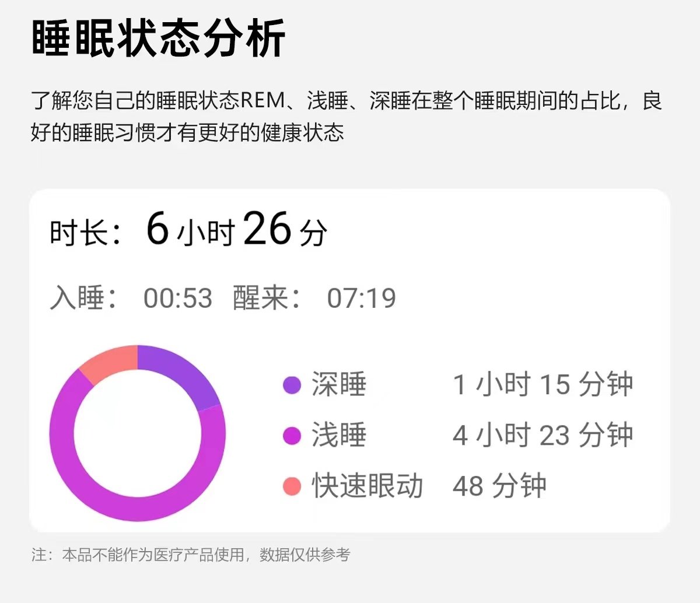Click the purple 深睡 legend dot
The height and width of the screenshot is (603, 700).
point(292,385)
